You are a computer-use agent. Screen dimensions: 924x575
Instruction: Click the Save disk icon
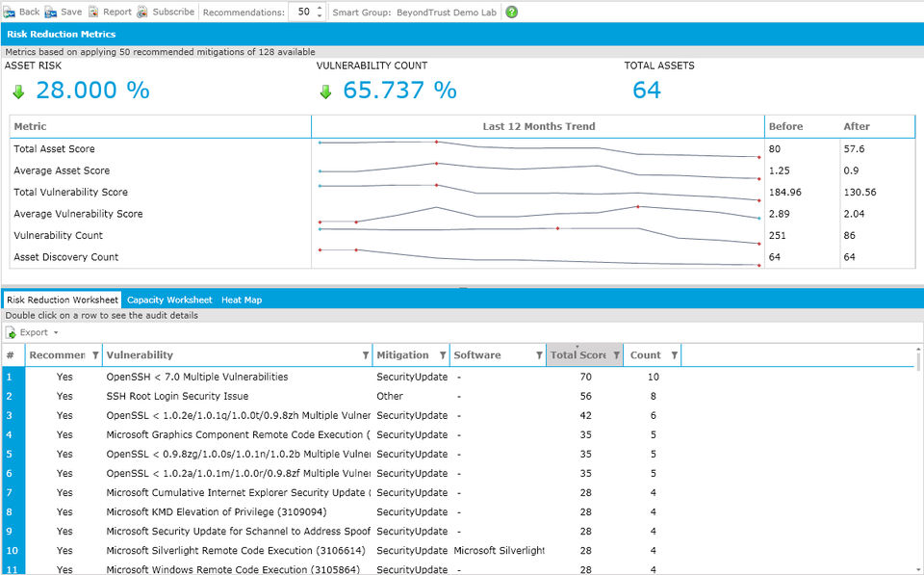51,12
